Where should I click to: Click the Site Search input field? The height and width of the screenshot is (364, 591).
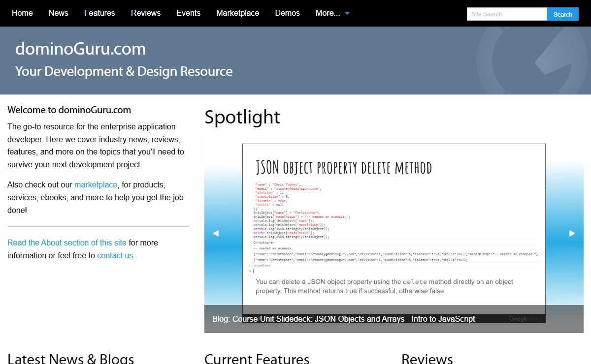click(x=506, y=14)
